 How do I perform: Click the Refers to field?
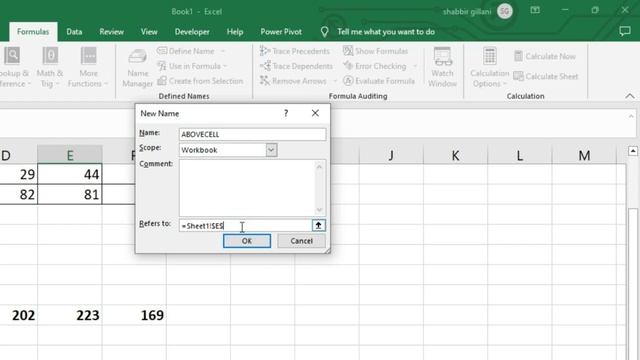[245, 225]
